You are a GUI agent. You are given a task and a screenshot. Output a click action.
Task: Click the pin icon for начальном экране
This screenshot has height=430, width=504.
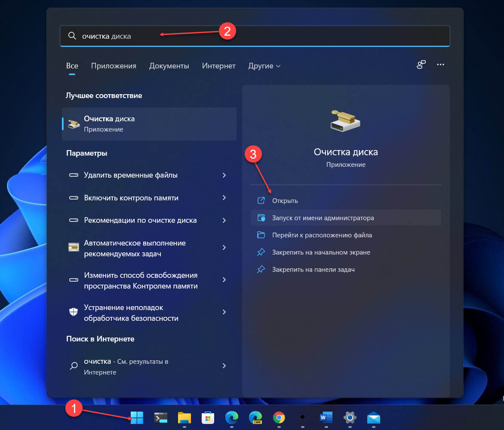(261, 252)
